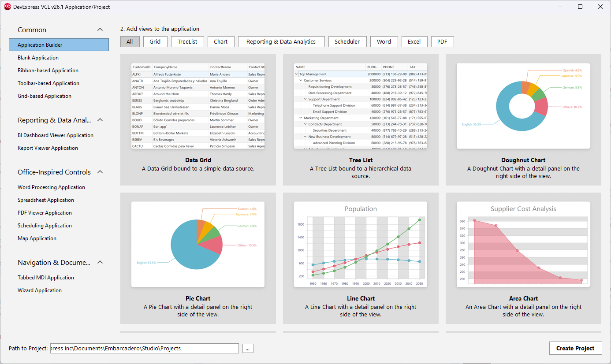Click the RAD Studio app icon in title bar
This screenshot has width=611, height=364.
coord(7,7)
